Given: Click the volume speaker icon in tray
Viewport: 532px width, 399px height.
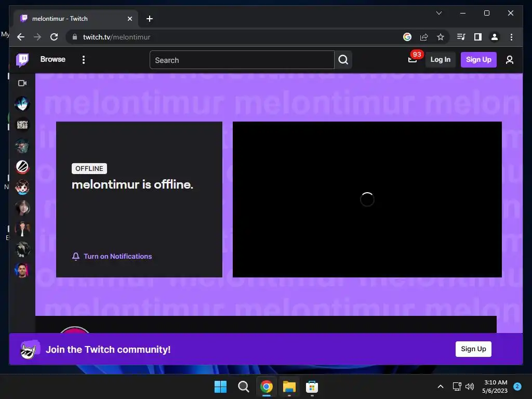Looking at the screenshot, I should click(x=470, y=387).
